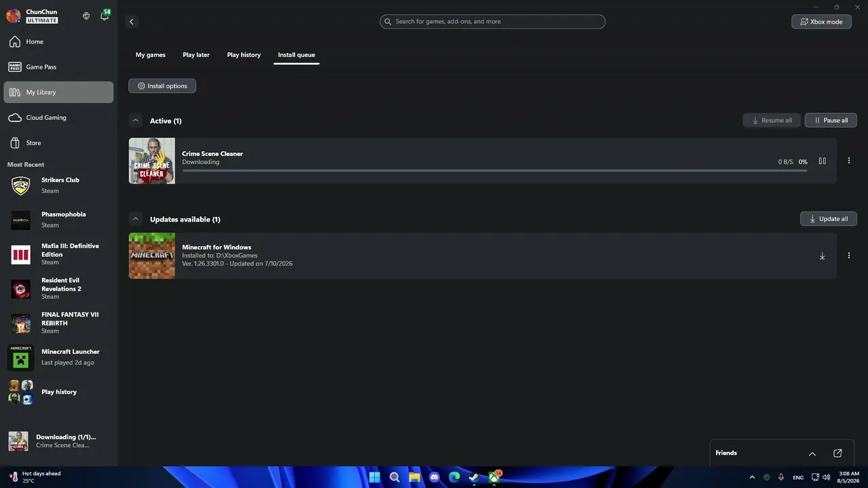Open the Minecraft for Windows cover thumbnail
Image resolution: width=868 pixels, height=488 pixels.
point(152,256)
